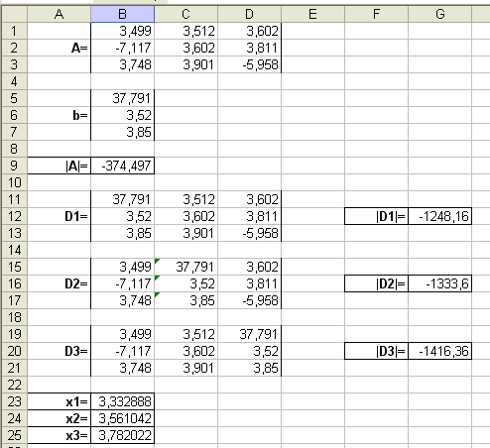490x448 pixels.
Task: Click cell D13 containing -5,958
Action: pos(249,233)
